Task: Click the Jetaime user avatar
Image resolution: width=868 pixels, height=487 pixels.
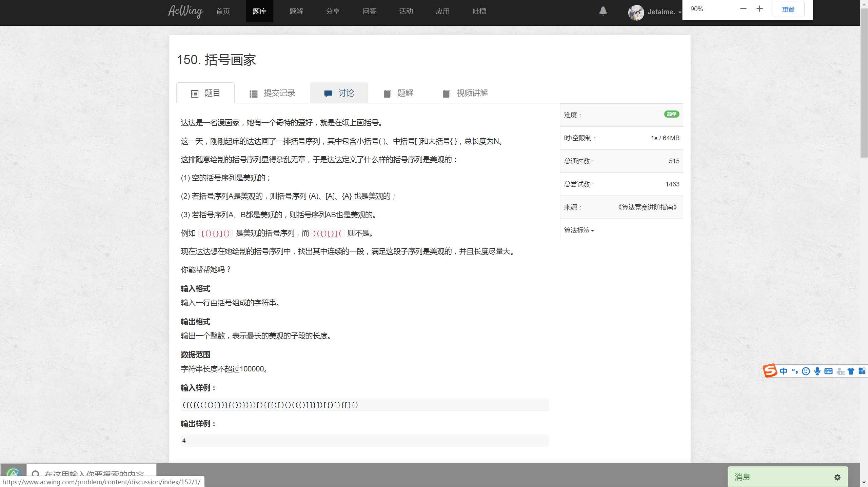Action: pos(636,13)
